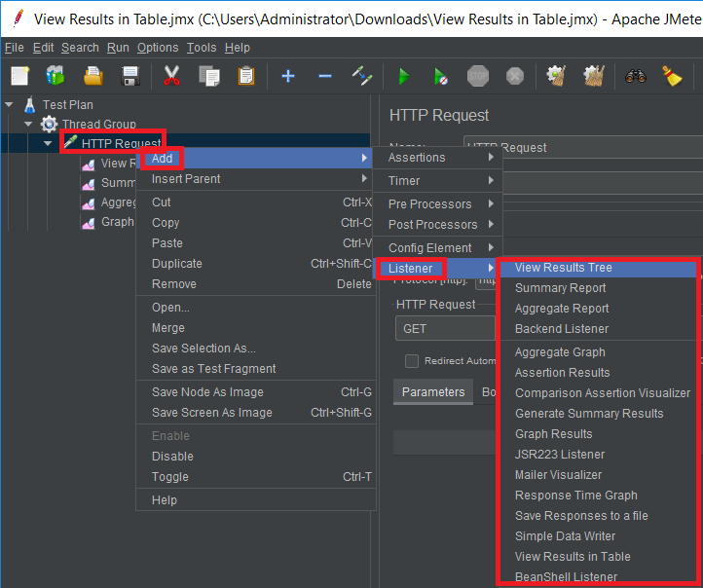Click the Summary listener tree icon

pos(89,183)
